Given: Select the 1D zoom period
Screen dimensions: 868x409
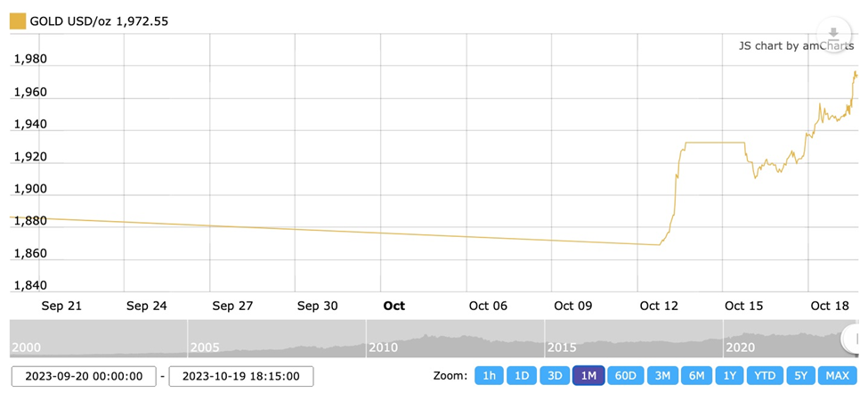Looking at the screenshot, I should [x=522, y=376].
